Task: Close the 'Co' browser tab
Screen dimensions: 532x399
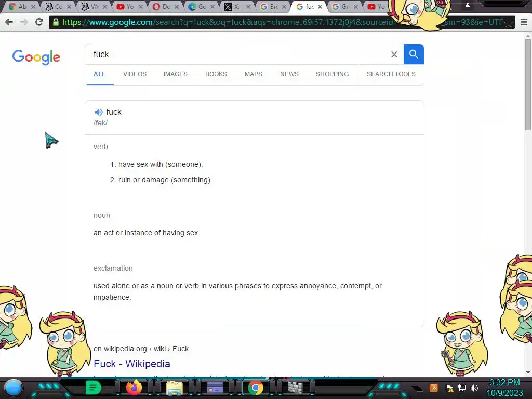Action: [x=69, y=6]
